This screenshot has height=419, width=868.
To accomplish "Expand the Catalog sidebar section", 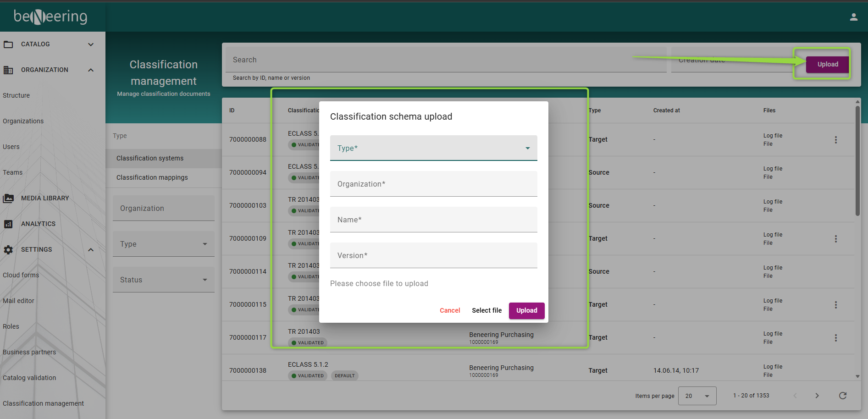I will [91, 44].
